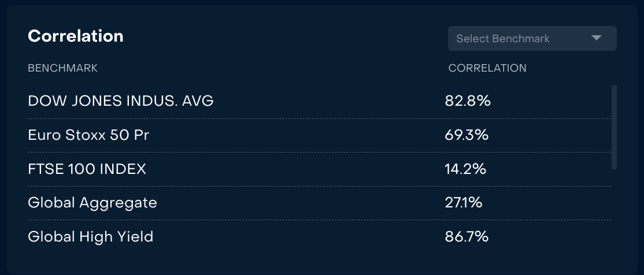
Task: Click the 82.8% correlation value
Action: point(467,101)
